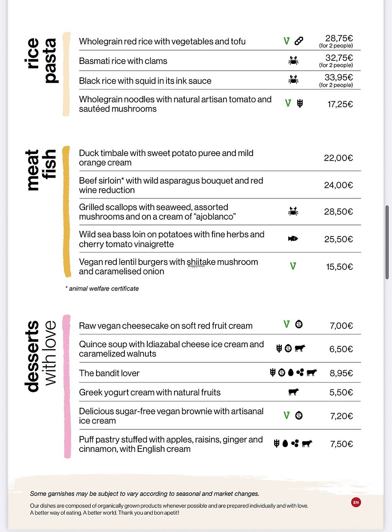Click the vegan V beside red lentil burgers
392x532 pixels.
(x=293, y=266)
